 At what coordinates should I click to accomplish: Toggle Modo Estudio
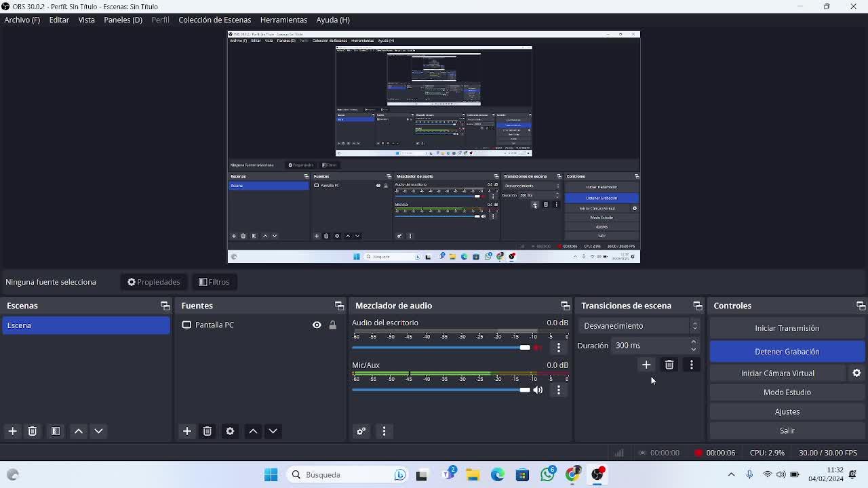[787, 392]
